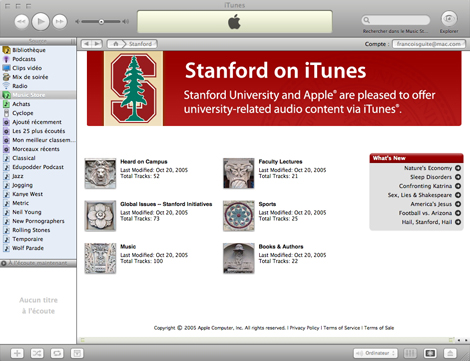Image resolution: width=470 pixels, height=361 pixels.
Task: Skip to previous track button
Action: [22, 22]
